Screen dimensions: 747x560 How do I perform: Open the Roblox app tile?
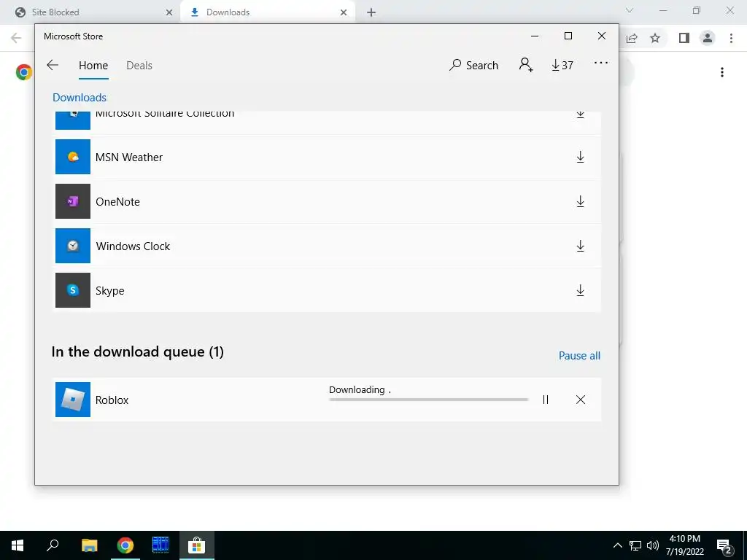(73, 400)
